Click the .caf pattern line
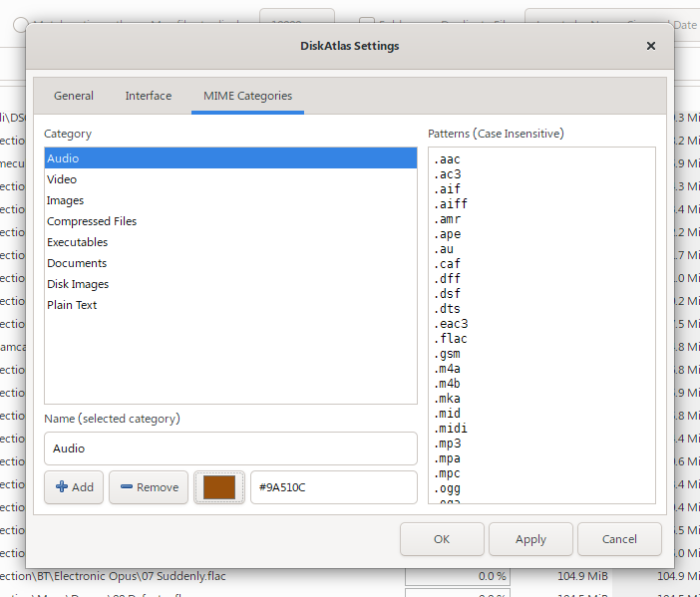The image size is (700, 597). click(447, 264)
